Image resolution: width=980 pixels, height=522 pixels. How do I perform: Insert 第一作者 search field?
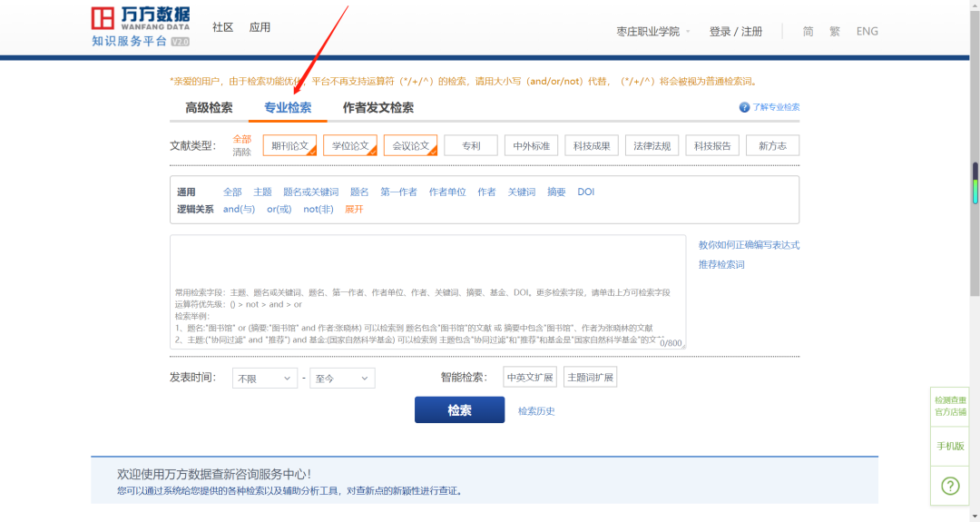398,192
